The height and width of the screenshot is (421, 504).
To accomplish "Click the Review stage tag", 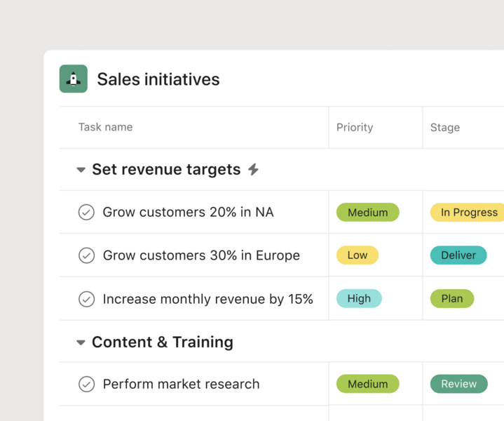I will [x=458, y=384].
